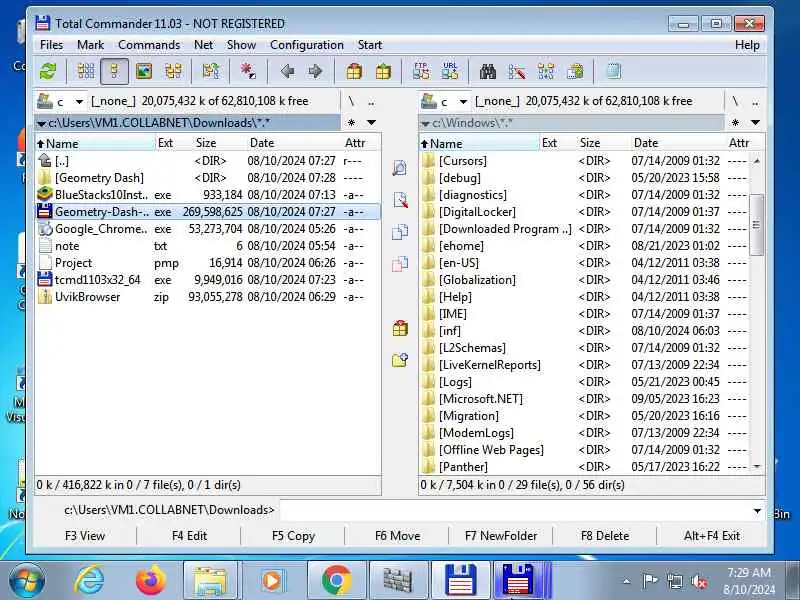Open new FTP URL connection icon

tap(450, 71)
